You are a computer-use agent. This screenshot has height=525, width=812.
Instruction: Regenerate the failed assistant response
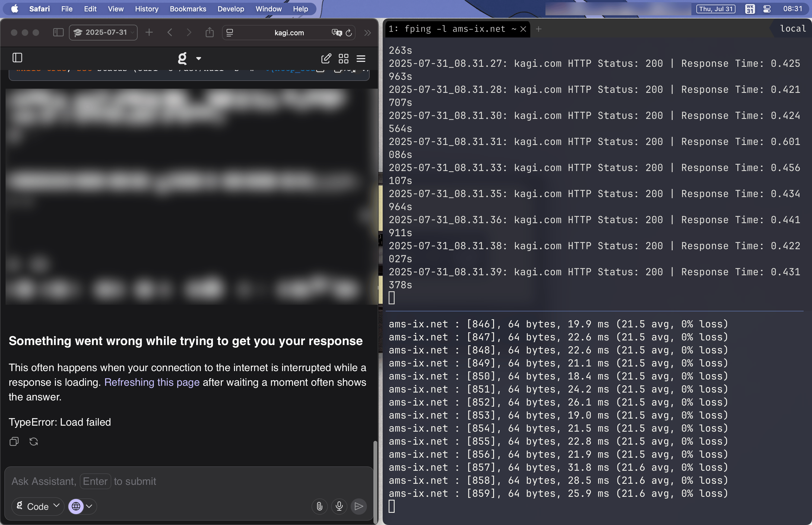click(x=33, y=441)
